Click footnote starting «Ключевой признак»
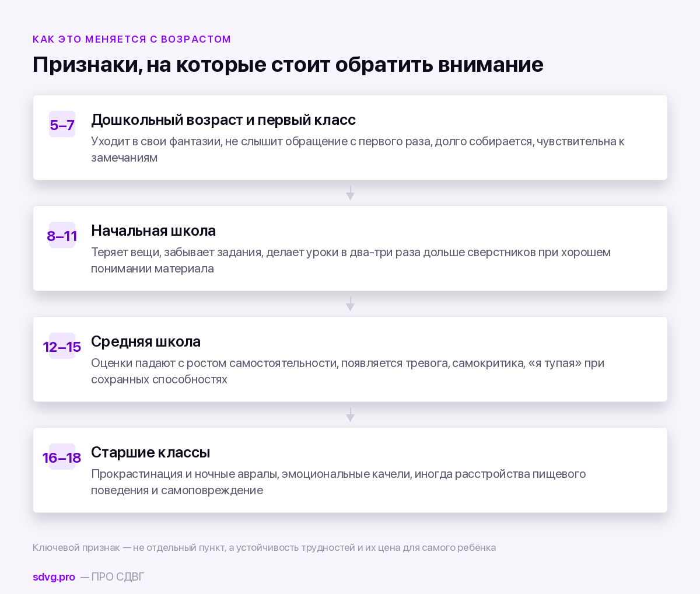 coord(264,547)
